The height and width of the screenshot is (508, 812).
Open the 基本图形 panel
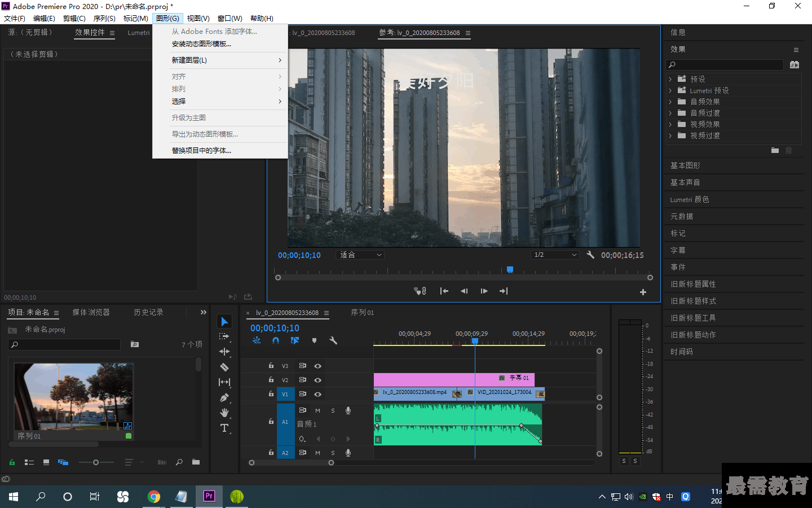pos(685,165)
